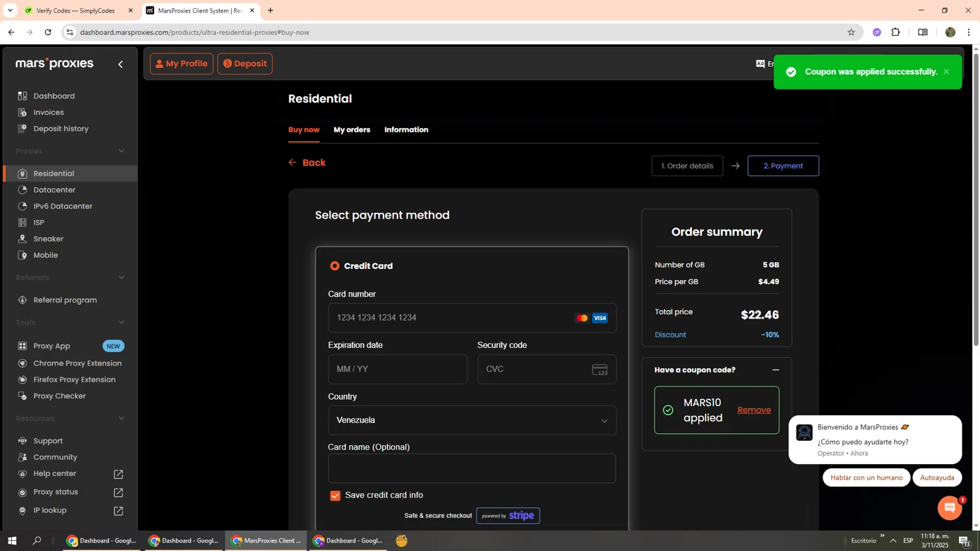Select step 2 Payment
This screenshot has width=980, height=551.
pyautogui.click(x=783, y=166)
